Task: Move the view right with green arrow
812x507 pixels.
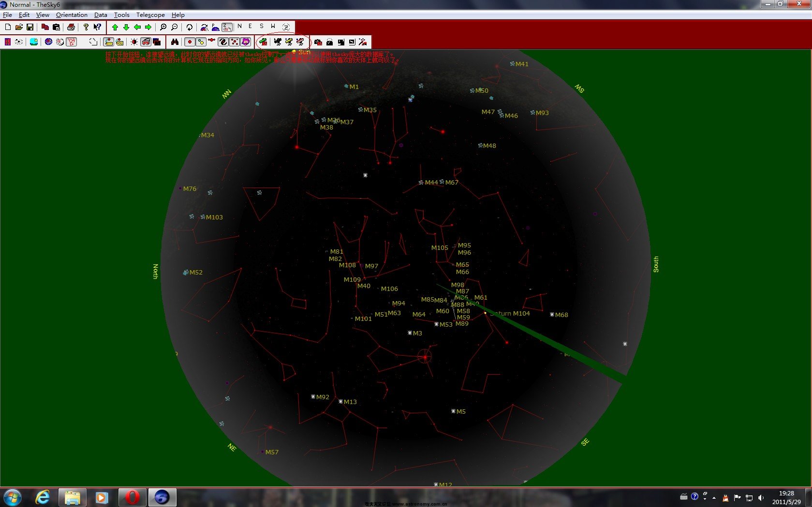Action: point(148,28)
